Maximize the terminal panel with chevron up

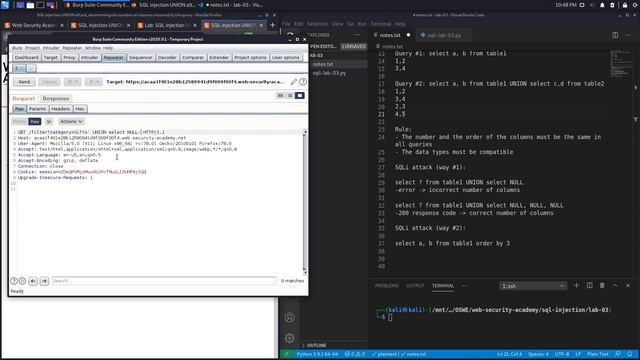tap(615, 285)
